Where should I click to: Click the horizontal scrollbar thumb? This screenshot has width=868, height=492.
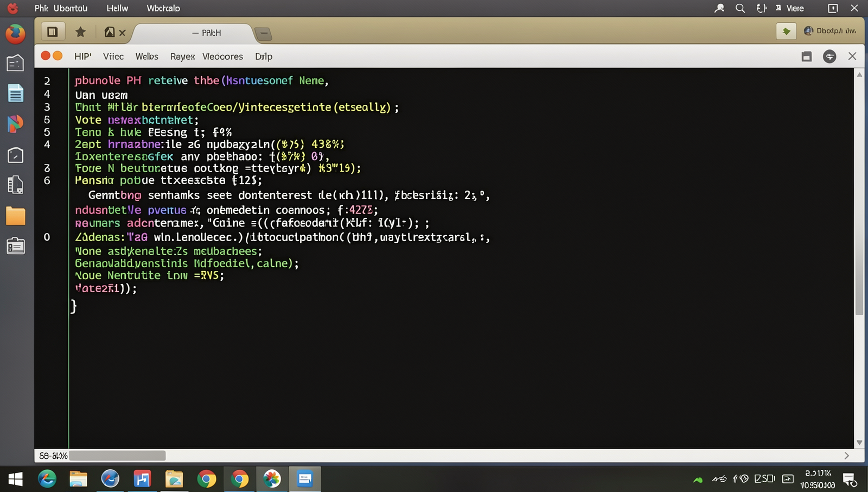click(x=117, y=456)
